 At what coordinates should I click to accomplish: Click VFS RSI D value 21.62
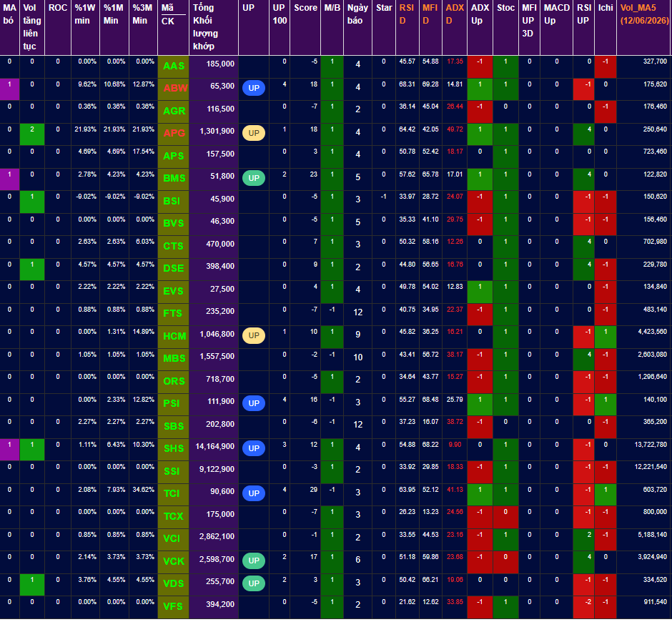[407, 602]
